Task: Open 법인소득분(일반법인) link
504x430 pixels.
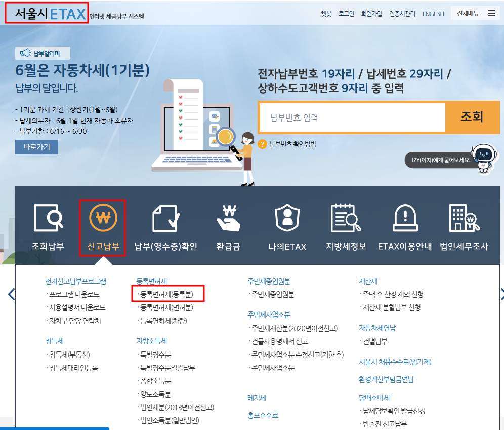Action: (x=170, y=420)
